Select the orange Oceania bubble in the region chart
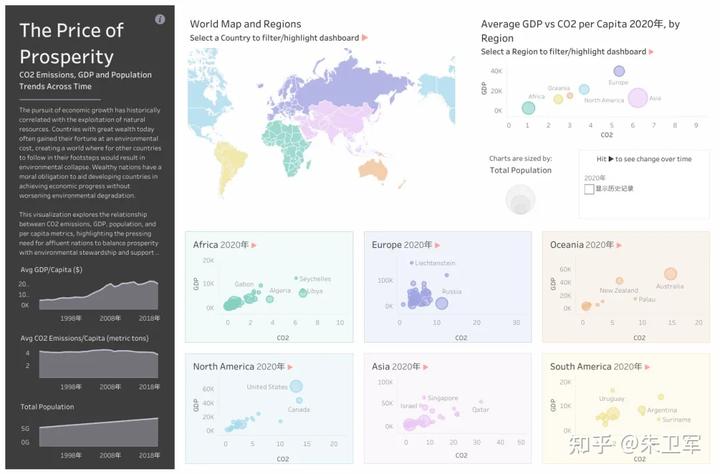Screen dimensions: 720x474 (x=570, y=96)
